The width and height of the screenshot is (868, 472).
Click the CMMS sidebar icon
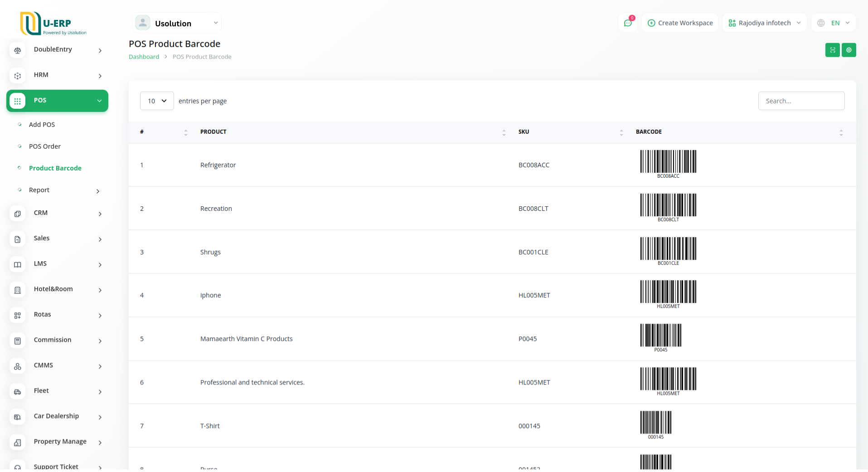coord(18,366)
